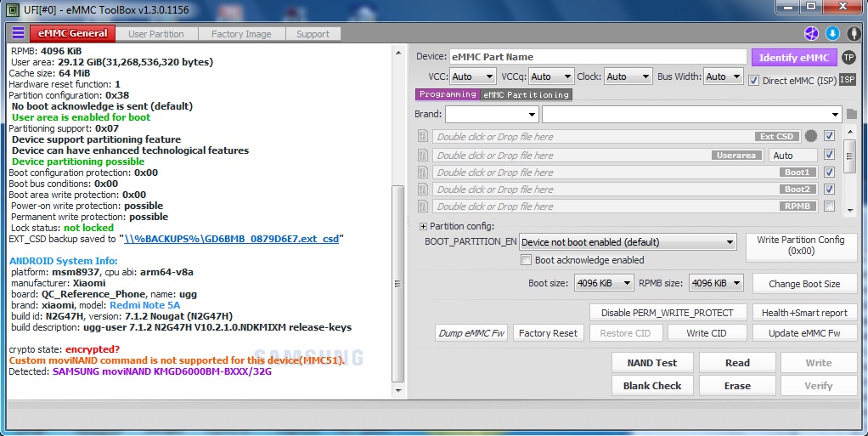This screenshot has height=436, width=868.
Task: Click Disable PERM_WRITE_PROTECT button
Action: [x=667, y=313]
